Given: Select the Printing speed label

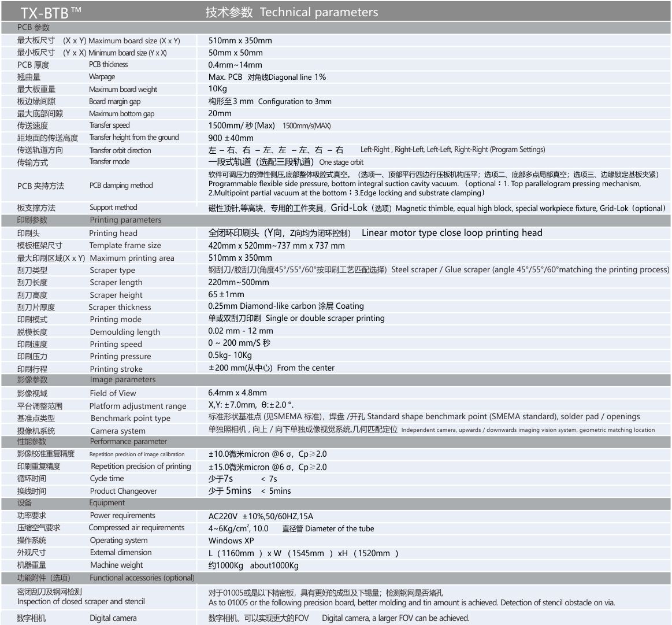Looking at the screenshot, I should click(116, 345).
